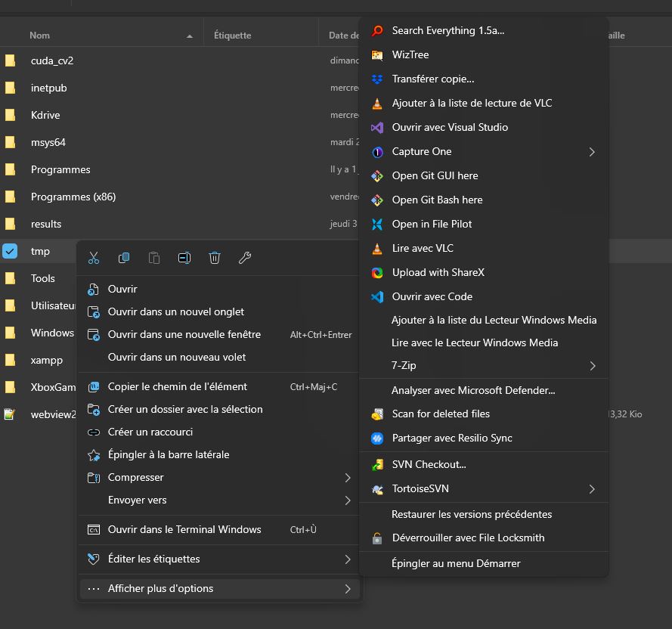Viewport: 672px width, 629px height.
Task: Select the Programmes (x86) folder
Action: [x=73, y=197]
